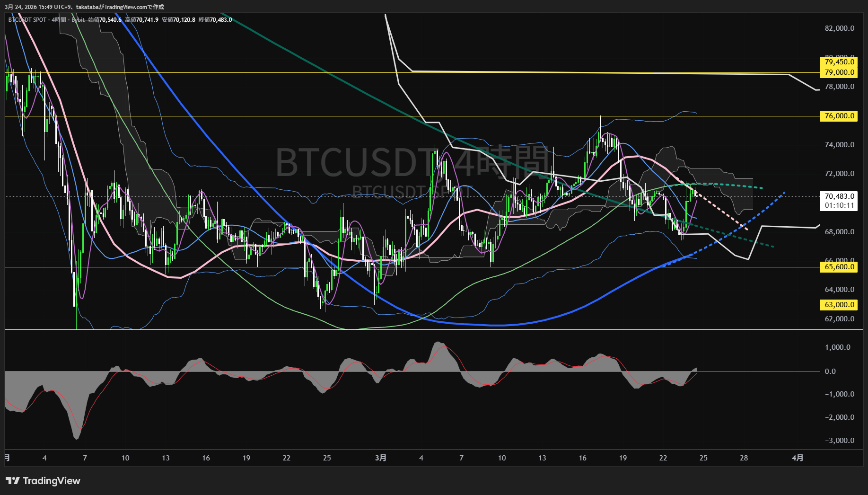Click the TradingView logo
The width and height of the screenshot is (868, 495).
coord(43,481)
